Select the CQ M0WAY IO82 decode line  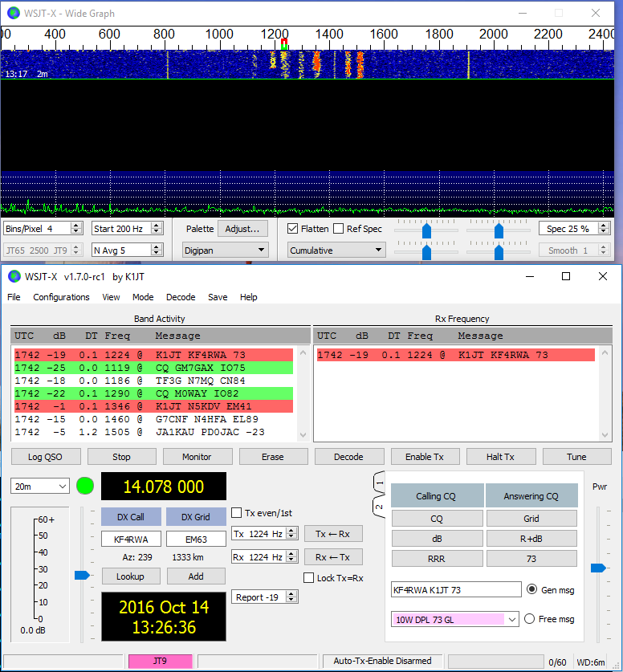pyautogui.click(x=154, y=393)
